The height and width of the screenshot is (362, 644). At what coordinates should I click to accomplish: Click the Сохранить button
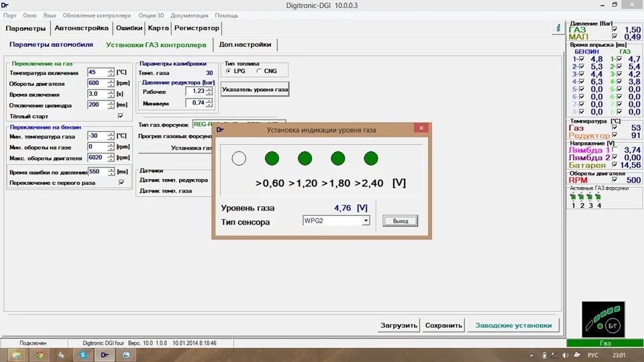point(443,325)
